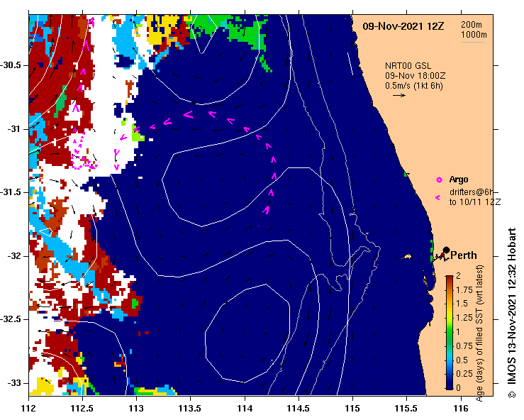Click the longitude label '115'
The width and height of the screenshot is (524, 420).
tap(352, 409)
